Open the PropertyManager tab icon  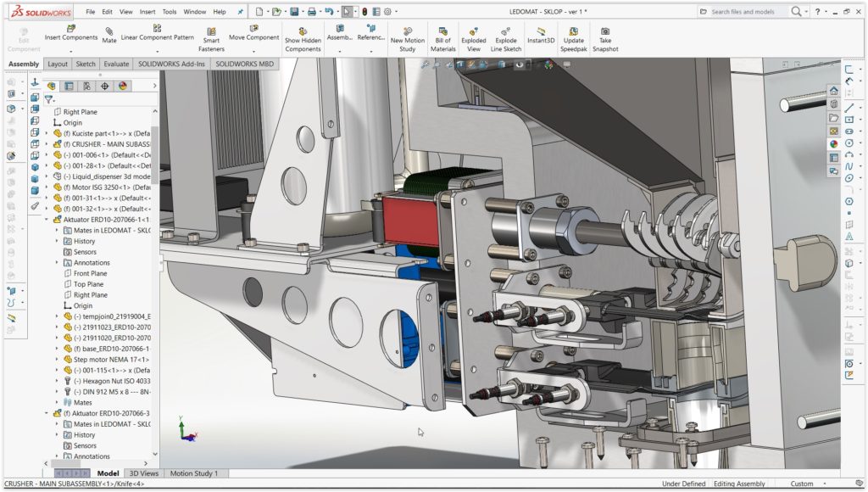[70, 86]
